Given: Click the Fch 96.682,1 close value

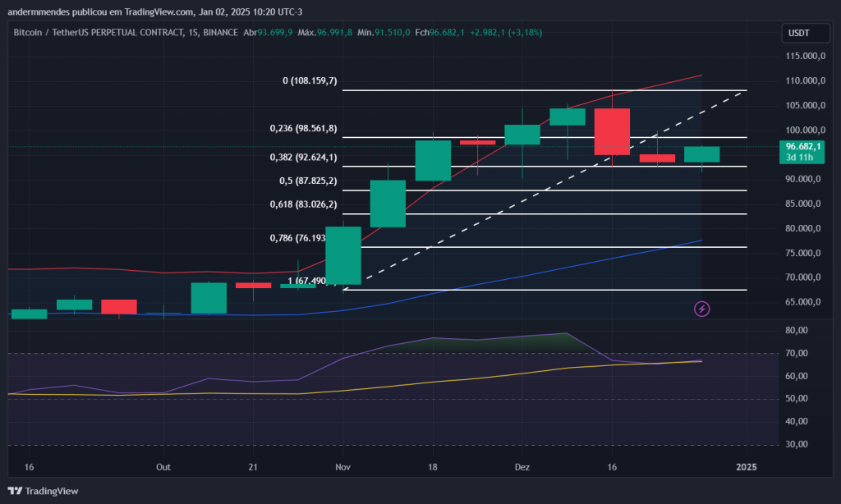Looking at the screenshot, I should coord(440,33).
